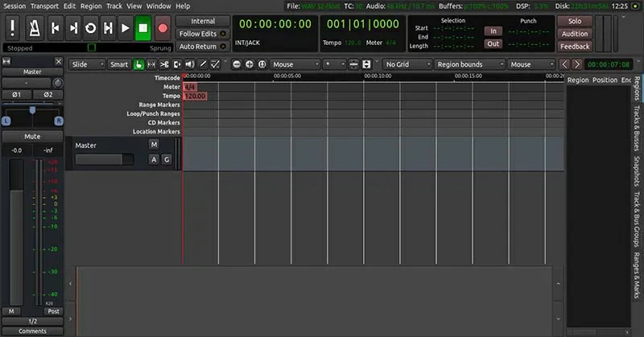Viewport: 644px width, 337px height.
Task: Click the MIDI panic exclamation button
Action: pos(12,28)
